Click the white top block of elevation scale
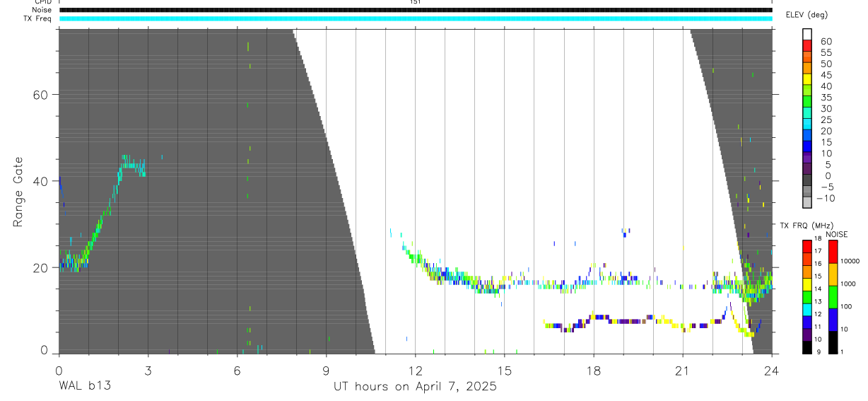 coord(807,35)
